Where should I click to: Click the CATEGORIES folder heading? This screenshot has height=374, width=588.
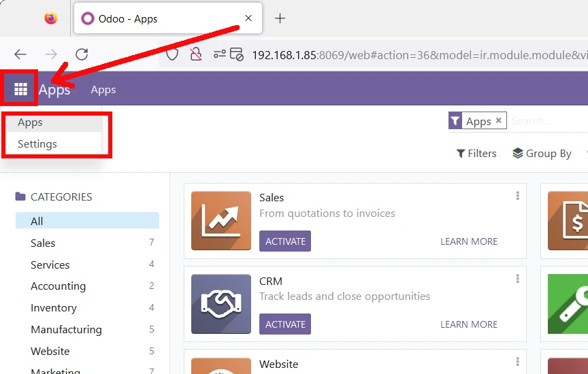(x=54, y=197)
